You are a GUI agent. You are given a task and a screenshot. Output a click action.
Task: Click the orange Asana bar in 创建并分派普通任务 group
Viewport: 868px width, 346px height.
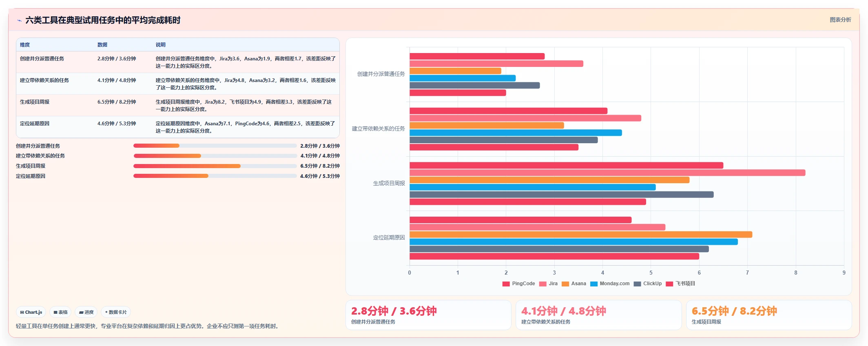(455, 71)
